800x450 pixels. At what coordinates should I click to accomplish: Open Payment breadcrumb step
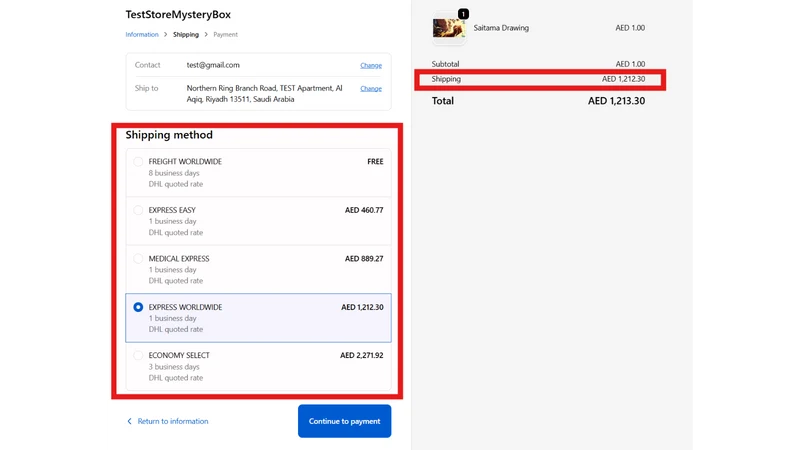[x=226, y=35]
